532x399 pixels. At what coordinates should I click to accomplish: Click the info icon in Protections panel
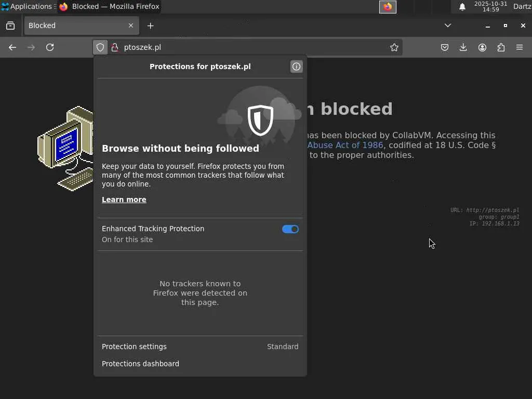tap(296, 66)
